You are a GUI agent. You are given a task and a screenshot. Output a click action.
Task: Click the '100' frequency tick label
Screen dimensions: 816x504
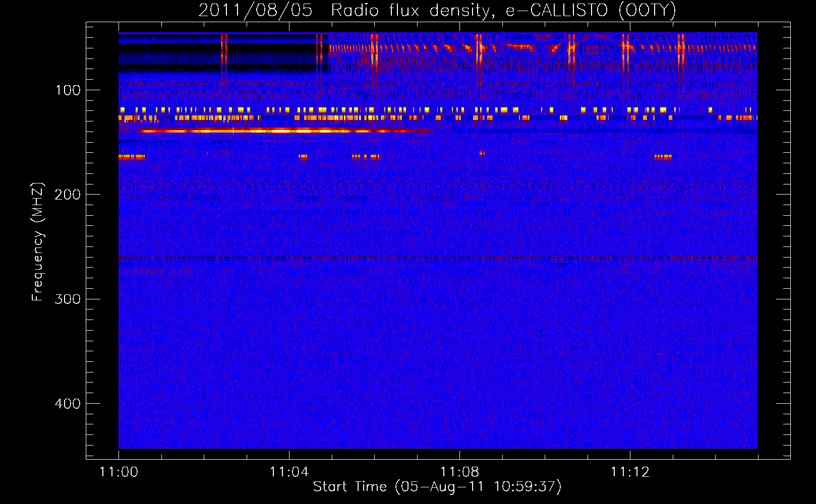(x=68, y=90)
